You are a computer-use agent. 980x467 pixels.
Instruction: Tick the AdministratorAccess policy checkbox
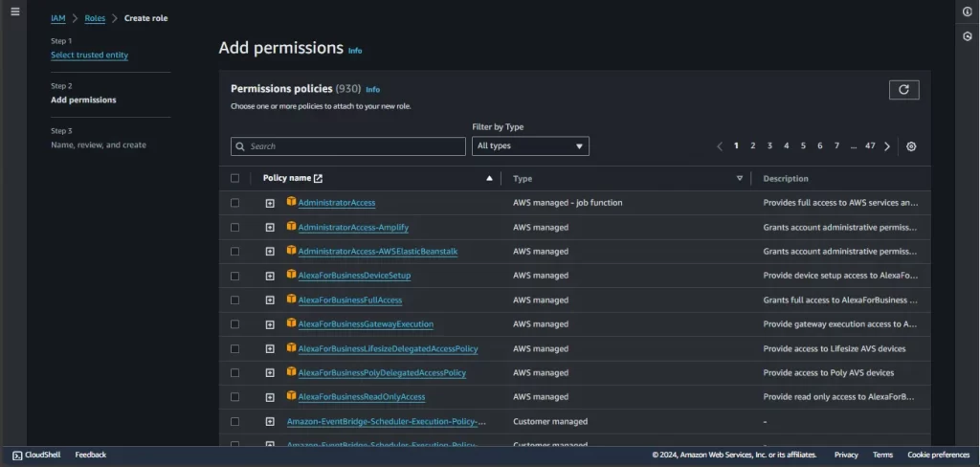[235, 203]
